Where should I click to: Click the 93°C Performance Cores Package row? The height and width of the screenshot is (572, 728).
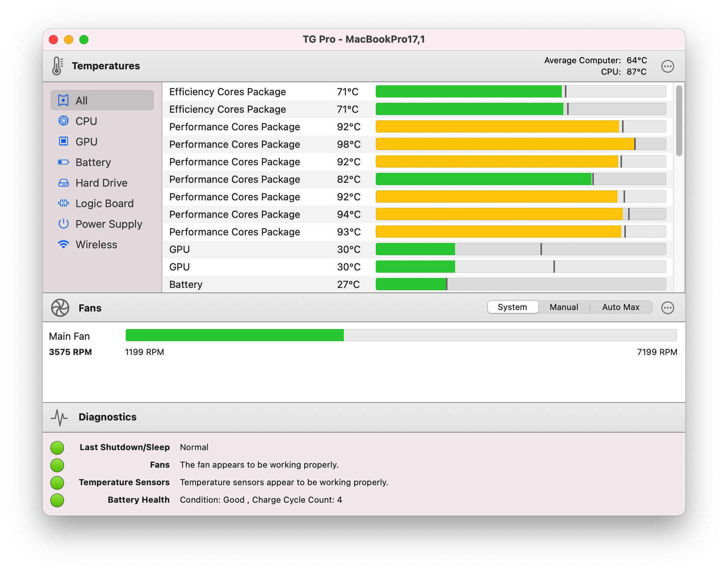(418, 232)
